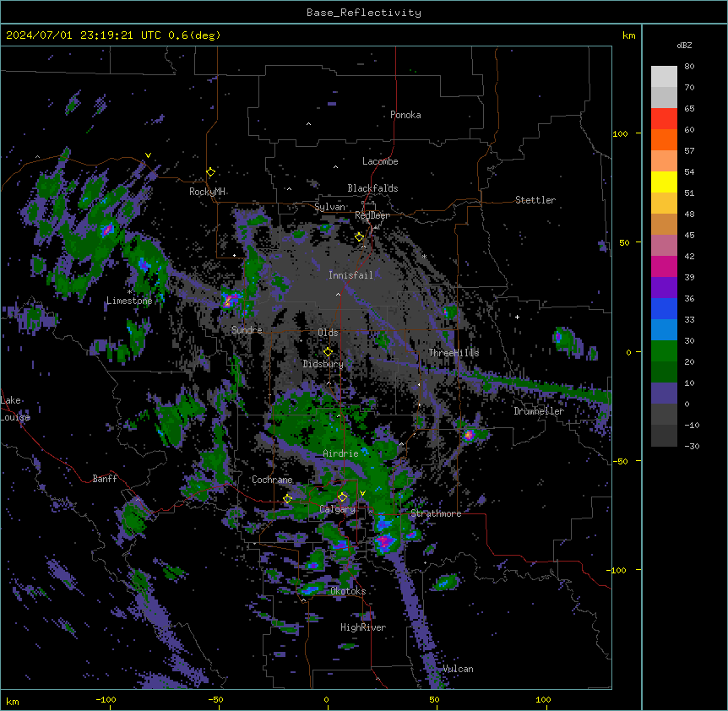Viewport: 728px width, 711px height.
Task: Click the yellow diamond marker beside RockyMH
Action: pos(210,172)
